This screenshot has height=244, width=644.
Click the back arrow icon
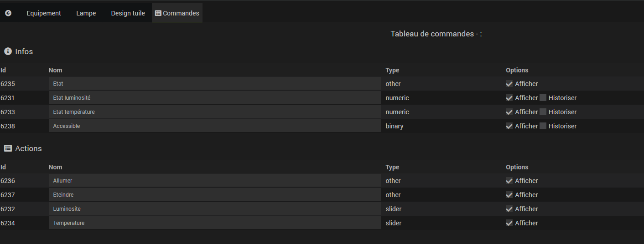click(8, 13)
